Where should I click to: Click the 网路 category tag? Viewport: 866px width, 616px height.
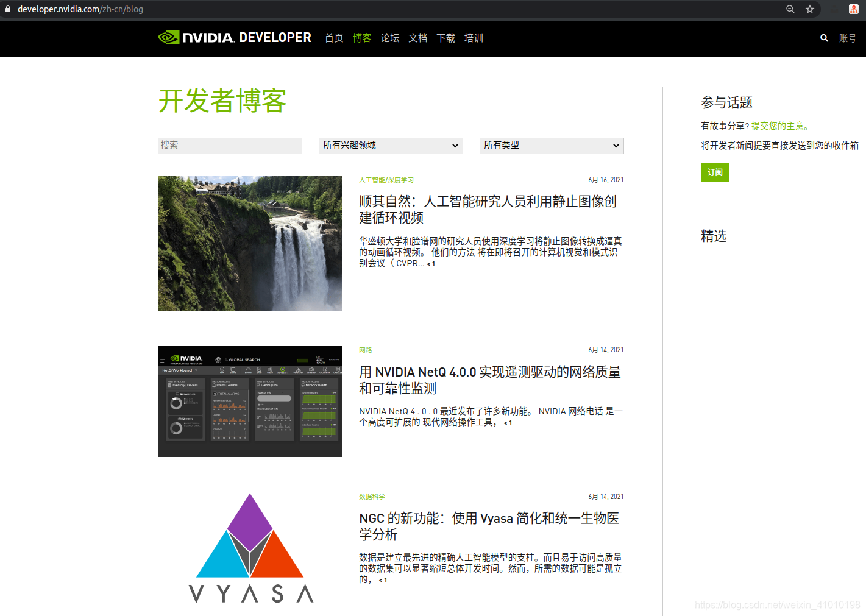pos(366,350)
